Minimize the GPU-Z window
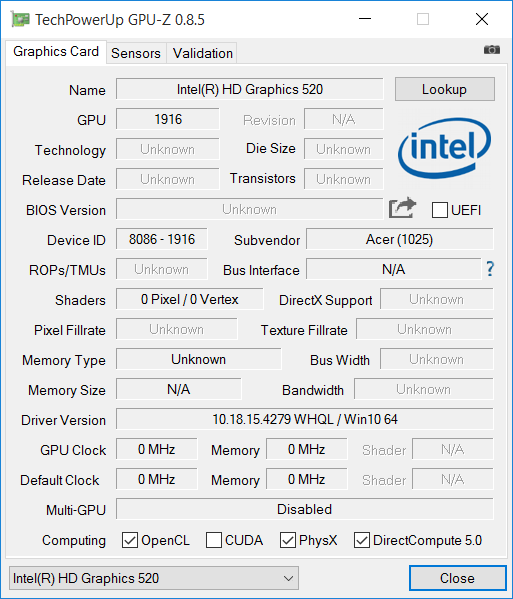Screen dimensions: 513x599 (365, 19)
